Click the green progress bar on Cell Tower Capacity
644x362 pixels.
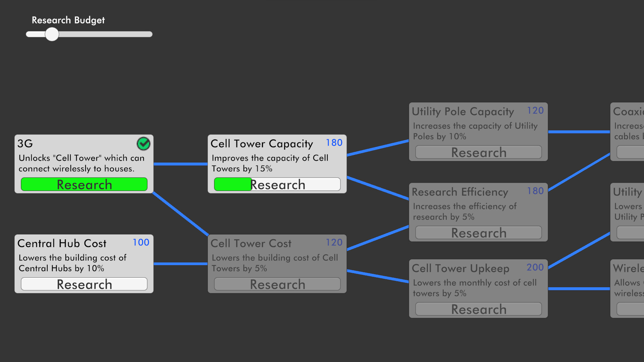tap(232, 184)
